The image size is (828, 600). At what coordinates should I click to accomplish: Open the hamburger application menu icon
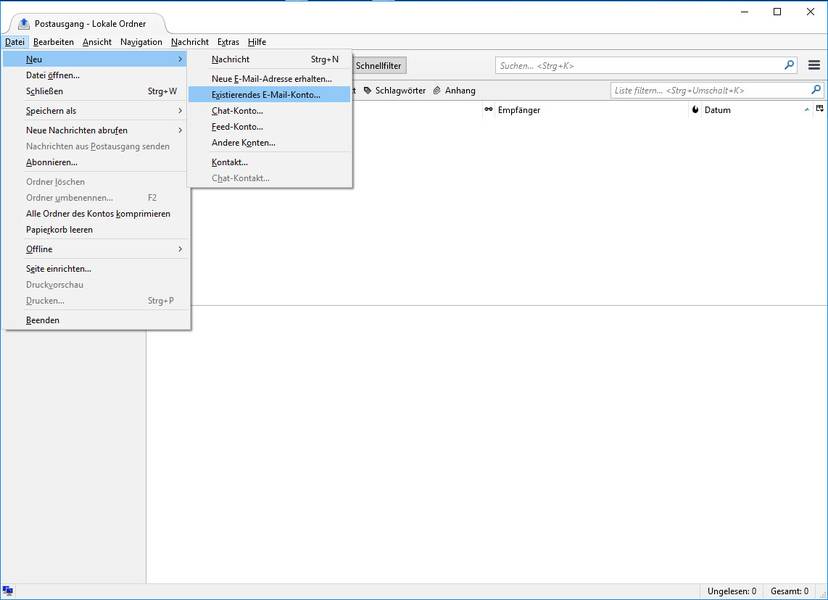[814, 65]
